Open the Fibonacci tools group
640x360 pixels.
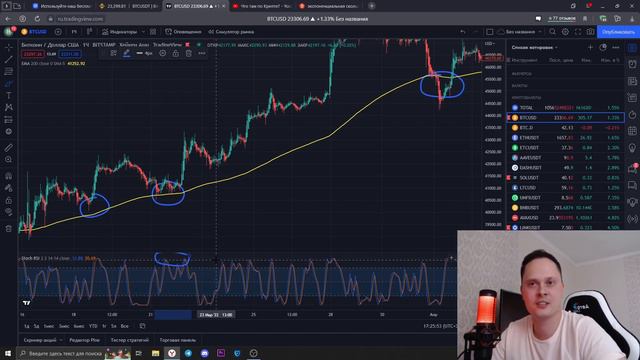tap(9, 71)
